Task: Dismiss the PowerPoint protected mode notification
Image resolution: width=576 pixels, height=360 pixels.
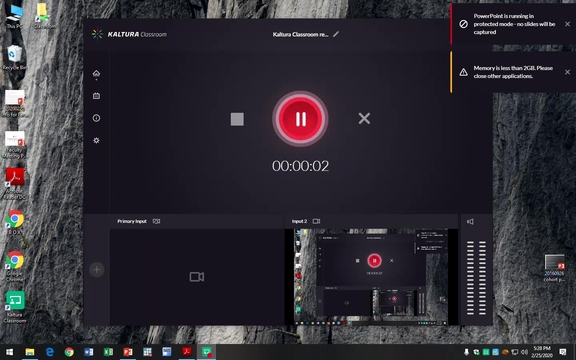Action: [567, 24]
